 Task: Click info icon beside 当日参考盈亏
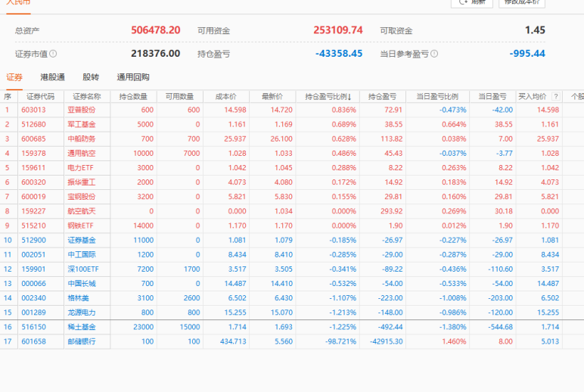pos(434,54)
